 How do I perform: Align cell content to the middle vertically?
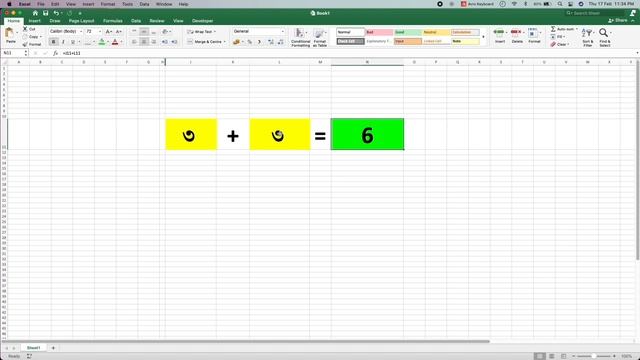click(144, 31)
